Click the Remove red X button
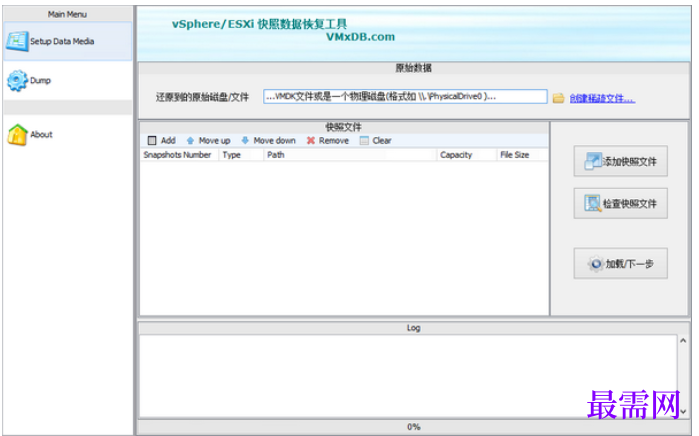 pyautogui.click(x=328, y=140)
